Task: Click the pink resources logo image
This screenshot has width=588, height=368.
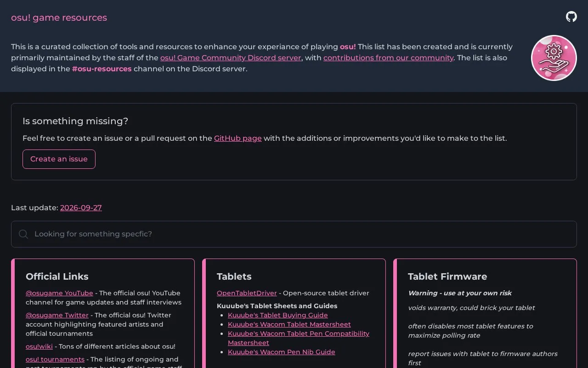Action: pyautogui.click(x=554, y=58)
